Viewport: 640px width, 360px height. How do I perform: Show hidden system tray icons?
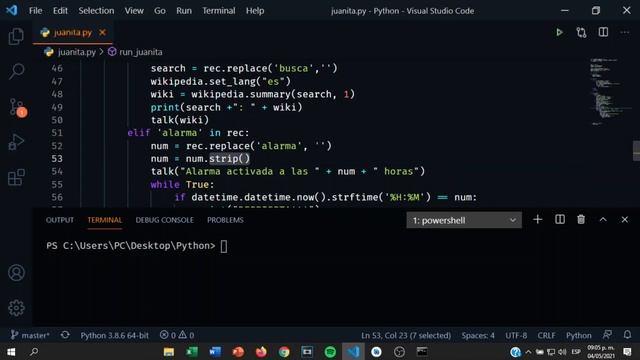(x=528, y=352)
